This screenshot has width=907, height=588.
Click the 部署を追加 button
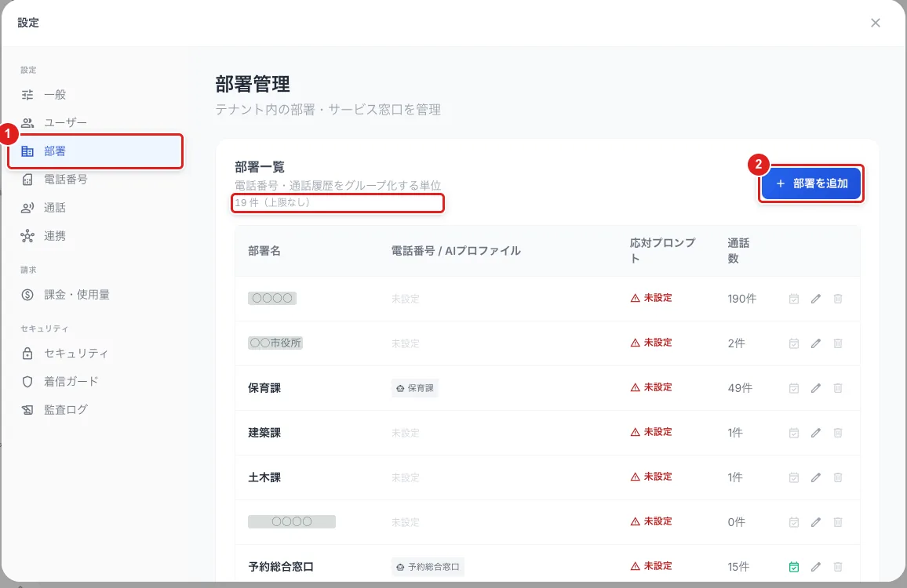[811, 184]
